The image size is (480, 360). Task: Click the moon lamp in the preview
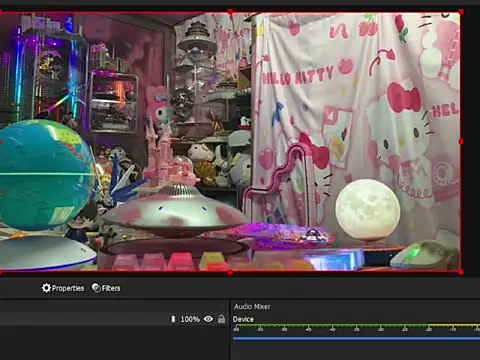[x=368, y=210]
